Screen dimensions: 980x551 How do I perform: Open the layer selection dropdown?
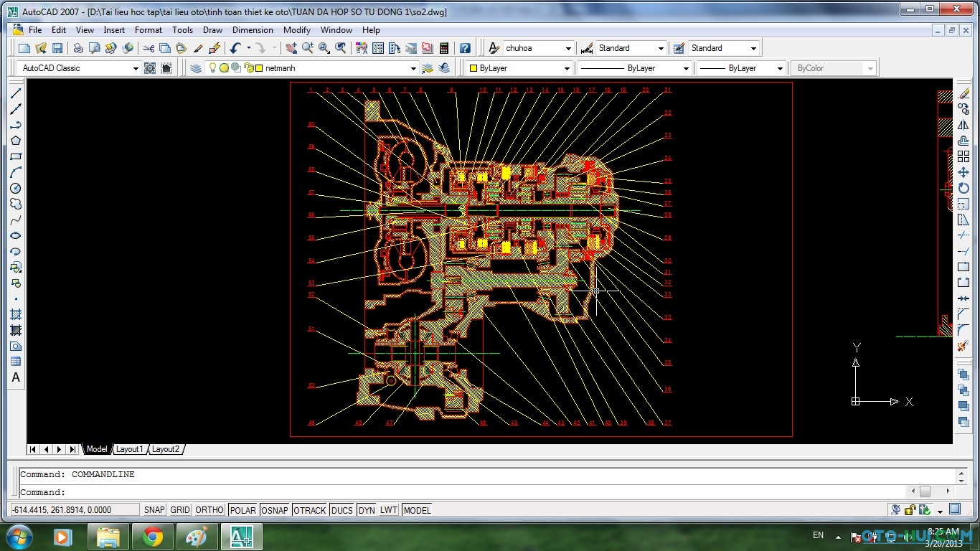413,67
